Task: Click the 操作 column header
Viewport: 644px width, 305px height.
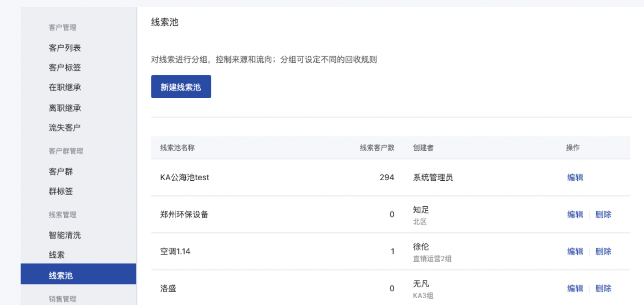Action: tap(573, 148)
